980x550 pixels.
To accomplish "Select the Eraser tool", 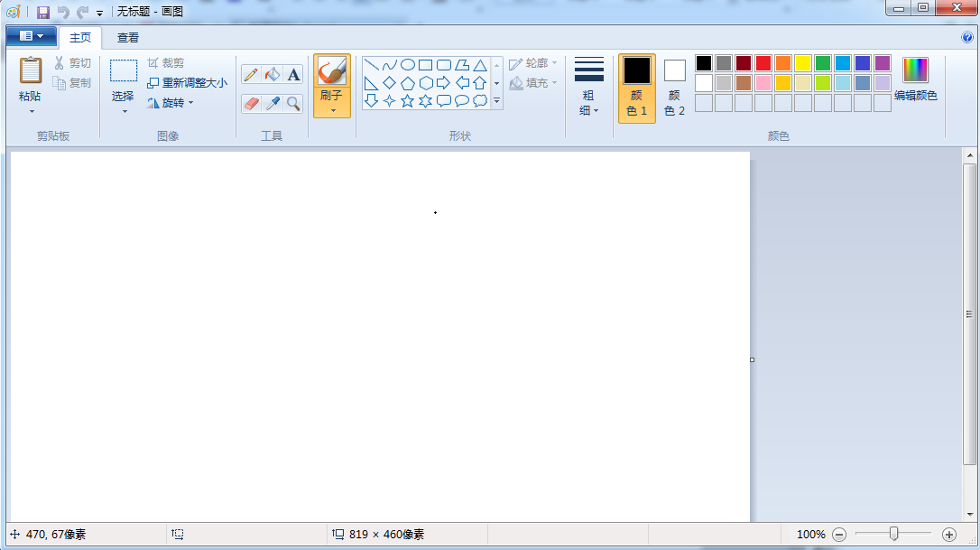I will coord(251,103).
